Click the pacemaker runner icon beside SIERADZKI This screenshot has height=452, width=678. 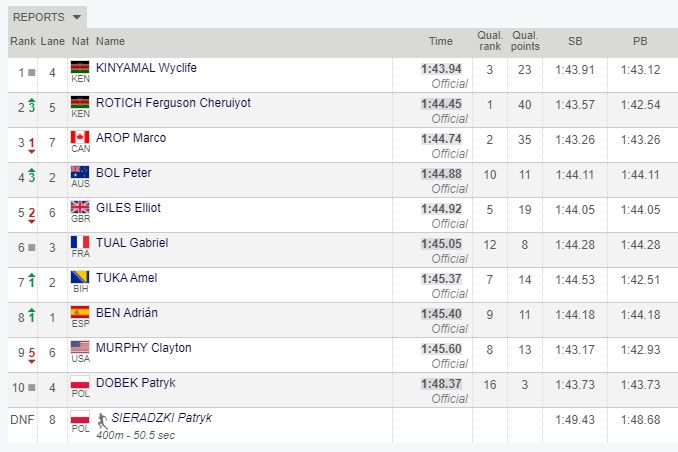[103, 418]
